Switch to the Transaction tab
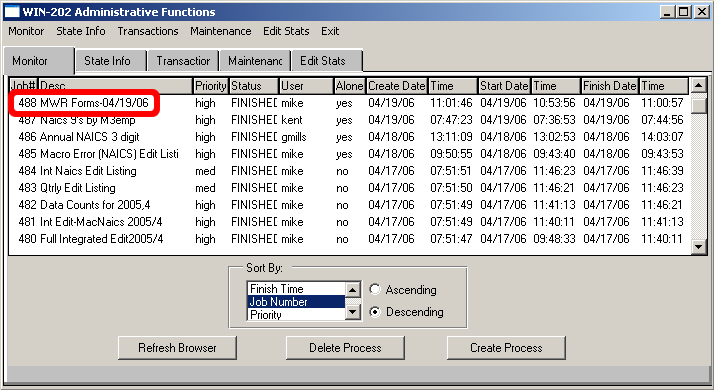Viewport: 714px width, 390px height. [183, 61]
